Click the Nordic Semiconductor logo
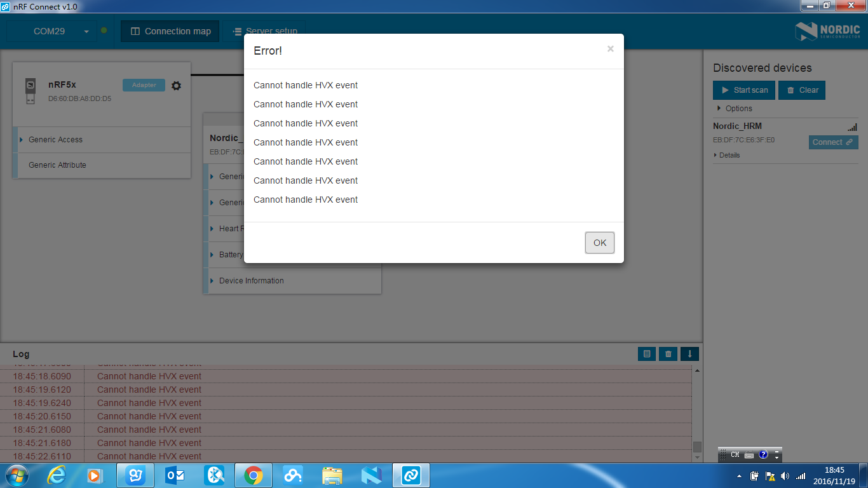Image resolution: width=868 pixels, height=488 pixels. (827, 31)
